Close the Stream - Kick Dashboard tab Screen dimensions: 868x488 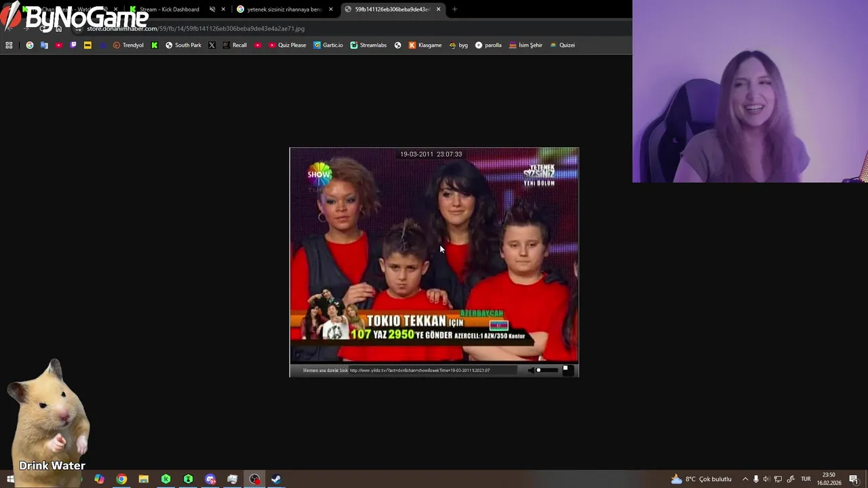tap(223, 9)
